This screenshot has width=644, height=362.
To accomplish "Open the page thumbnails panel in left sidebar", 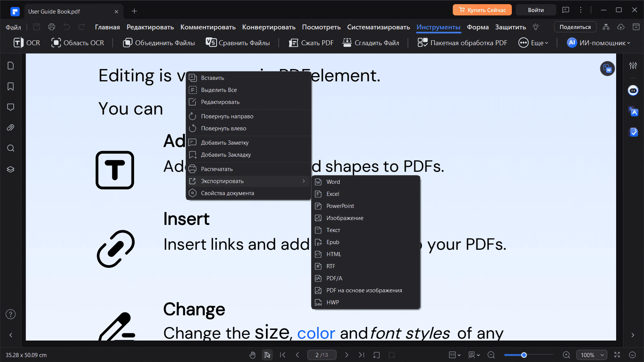I will click(11, 66).
